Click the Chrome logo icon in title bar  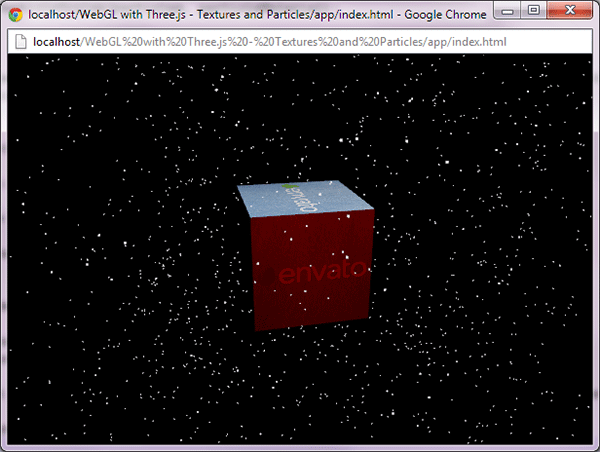[16, 15]
